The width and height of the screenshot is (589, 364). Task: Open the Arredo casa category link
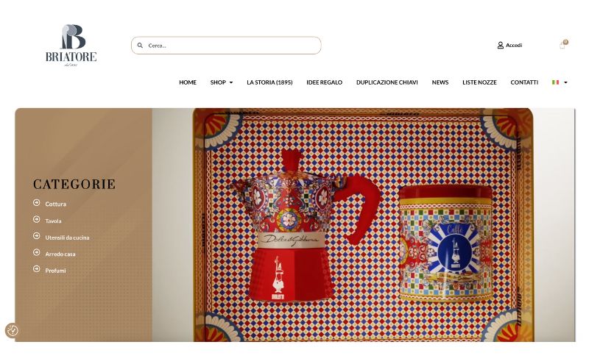(60, 254)
